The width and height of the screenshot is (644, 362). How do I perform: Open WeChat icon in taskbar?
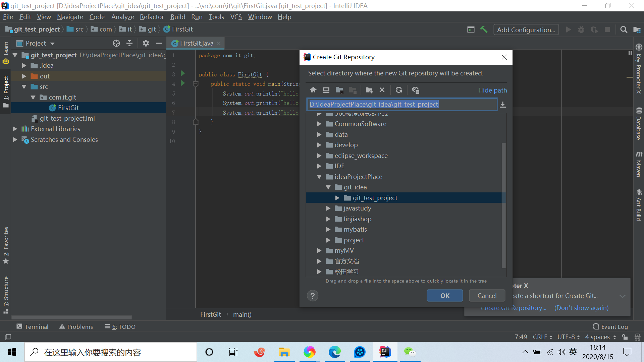click(x=410, y=352)
